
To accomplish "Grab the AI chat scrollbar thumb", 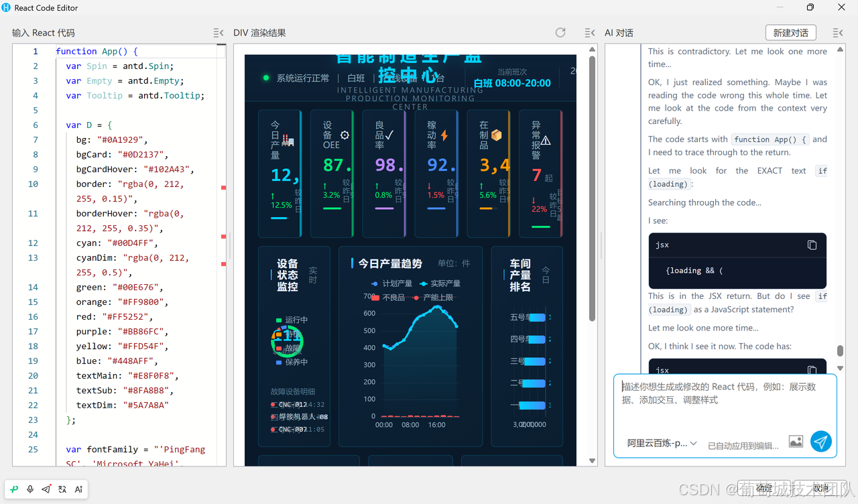I will pos(841,351).
